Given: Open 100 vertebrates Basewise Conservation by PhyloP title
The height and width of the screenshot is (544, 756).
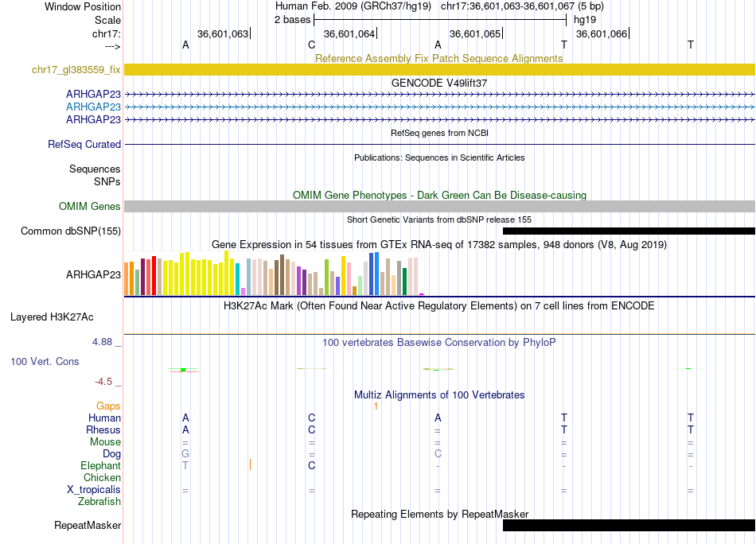Looking at the screenshot, I should pyautogui.click(x=438, y=343).
